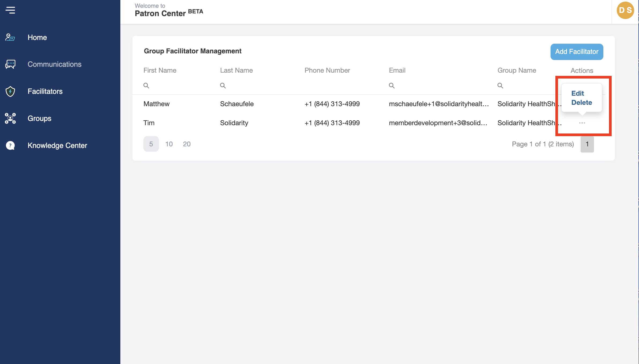Set page size to 10
This screenshot has width=639, height=364.
[169, 144]
